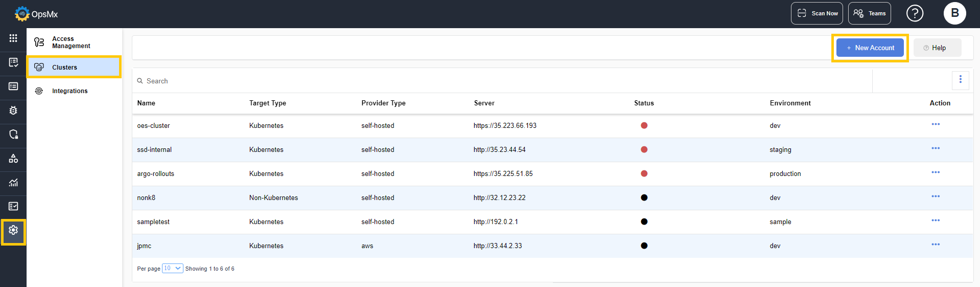Open action menu for oes-cluster row
The image size is (980, 287).
coord(935,124)
